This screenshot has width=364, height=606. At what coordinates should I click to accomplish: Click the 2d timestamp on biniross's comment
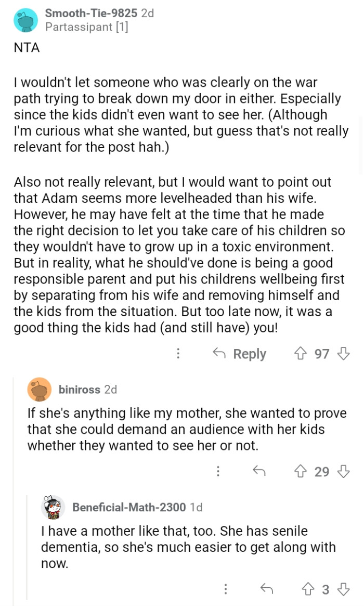tap(111, 389)
